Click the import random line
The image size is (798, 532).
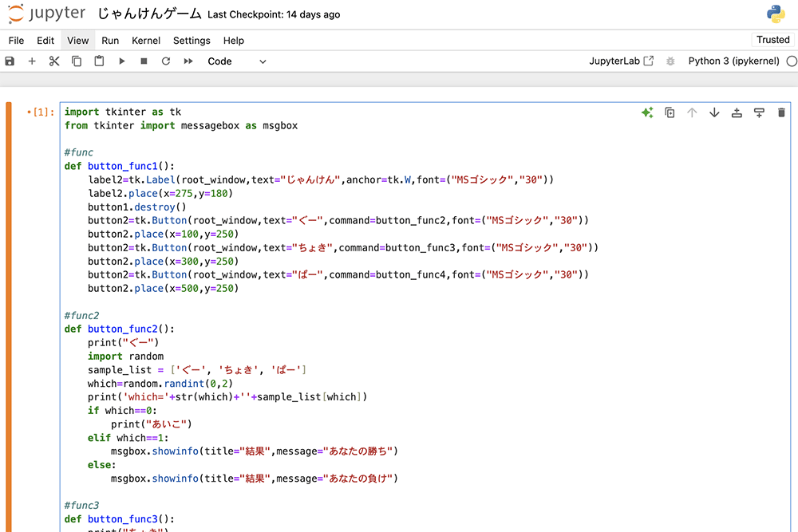point(126,356)
